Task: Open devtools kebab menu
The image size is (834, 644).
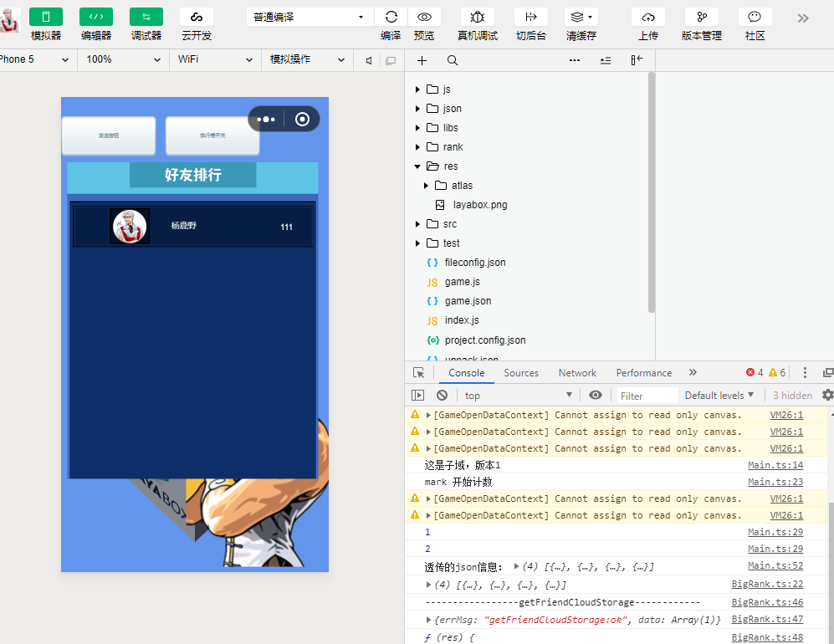Action: tap(805, 373)
